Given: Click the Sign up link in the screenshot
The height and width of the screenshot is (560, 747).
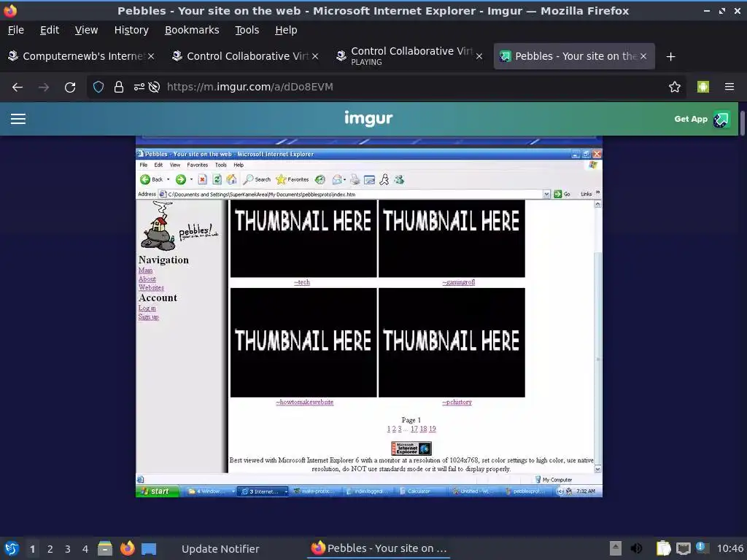Looking at the screenshot, I should [148, 316].
